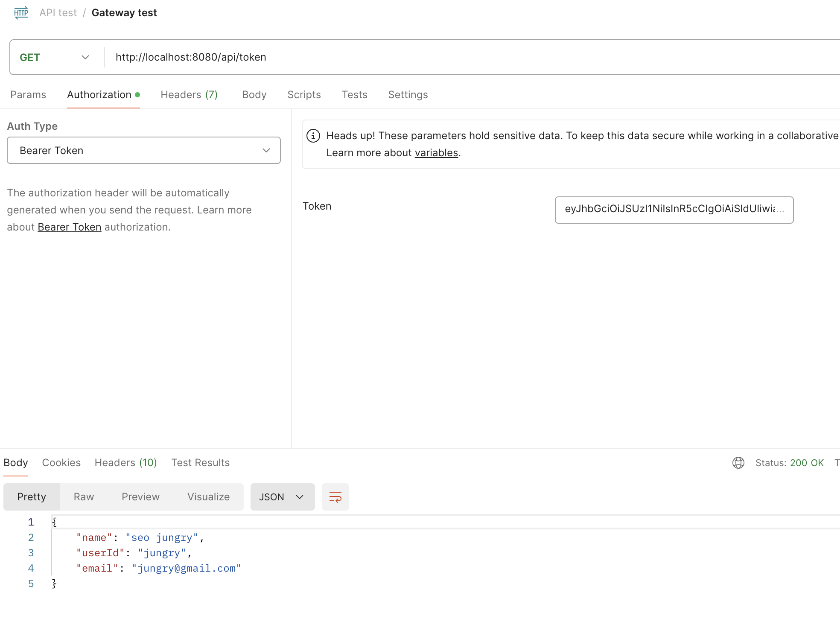This screenshot has width=840, height=619.
Task: Click the info icon in the warning banner
Action: pyautogui.click(x=313, y=136)
